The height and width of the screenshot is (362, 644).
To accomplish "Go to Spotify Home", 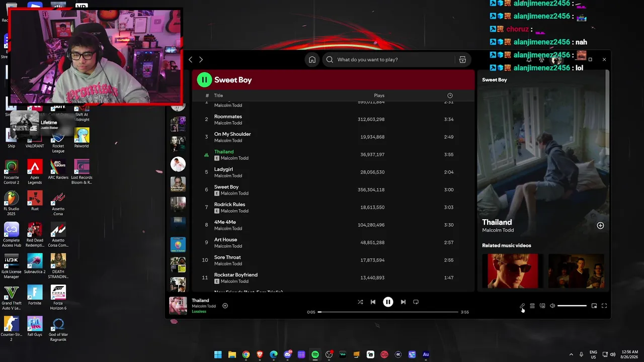I will coord(312,59).
